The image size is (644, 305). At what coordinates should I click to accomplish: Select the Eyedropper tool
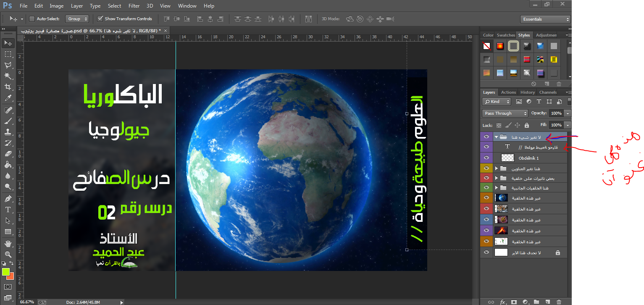click(8, 98)
